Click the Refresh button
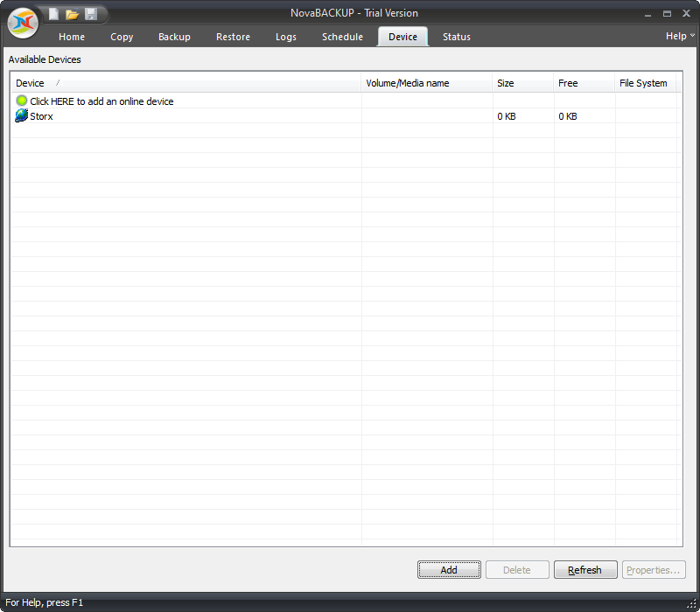Image resolution: width=700 pixels, height=612 pixels. pos(585,570)
